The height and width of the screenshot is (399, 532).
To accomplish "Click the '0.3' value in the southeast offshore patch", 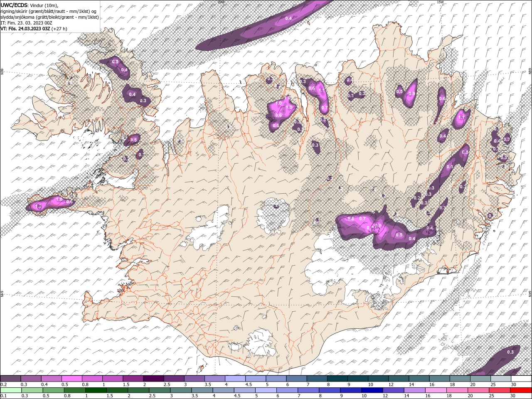I will point(510,352).
